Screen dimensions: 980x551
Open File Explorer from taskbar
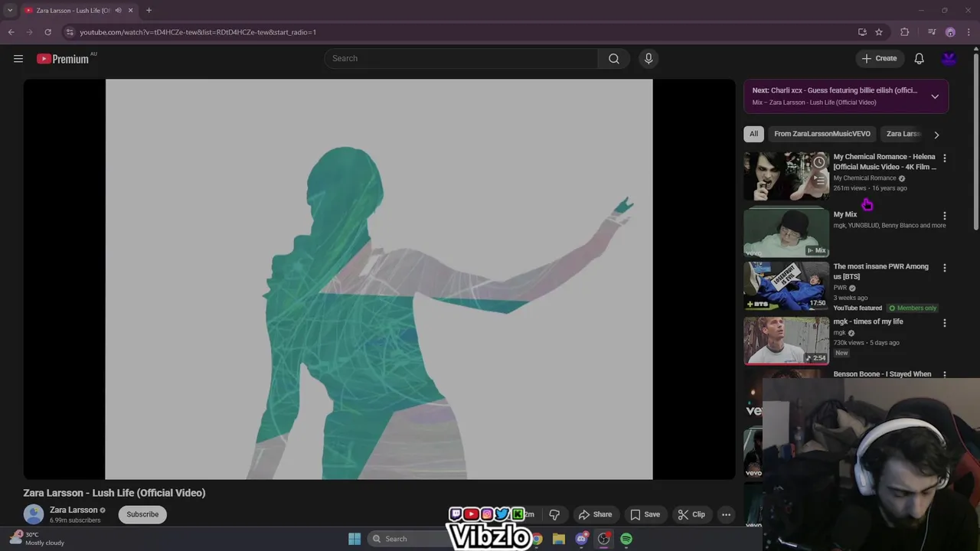point(559,539)
